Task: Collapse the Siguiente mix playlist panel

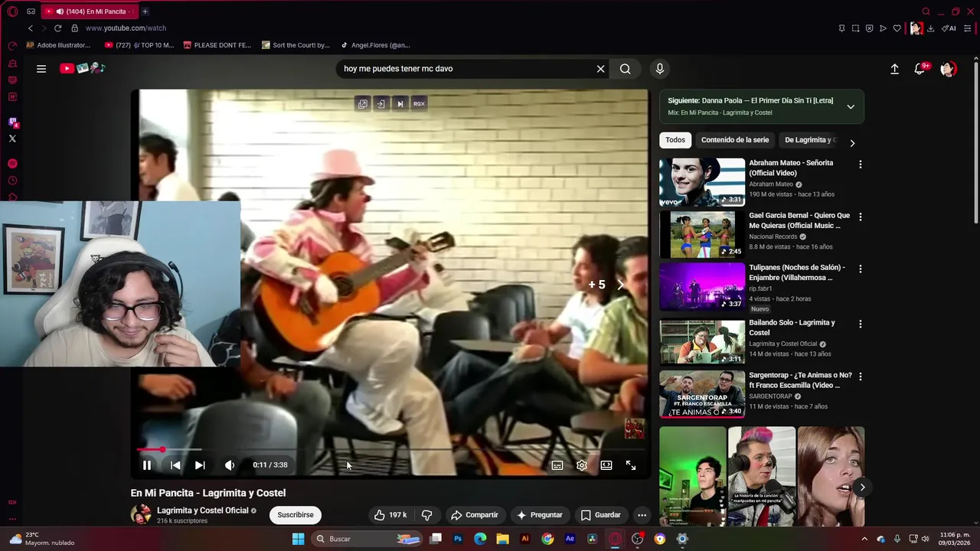Action: [851, 106]
